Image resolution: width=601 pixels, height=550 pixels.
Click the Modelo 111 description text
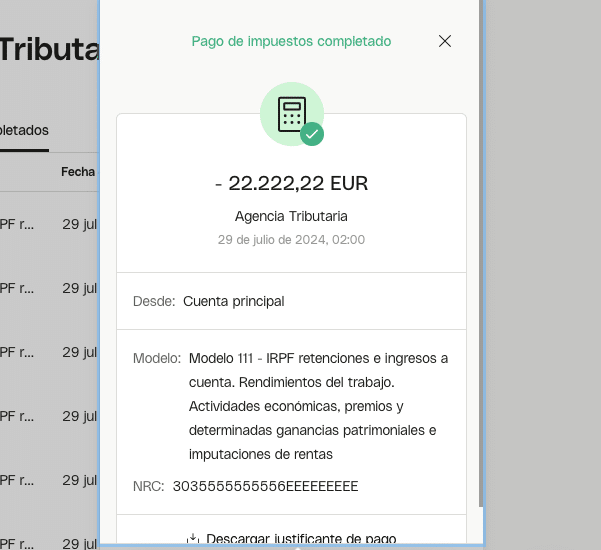point(318,406)
